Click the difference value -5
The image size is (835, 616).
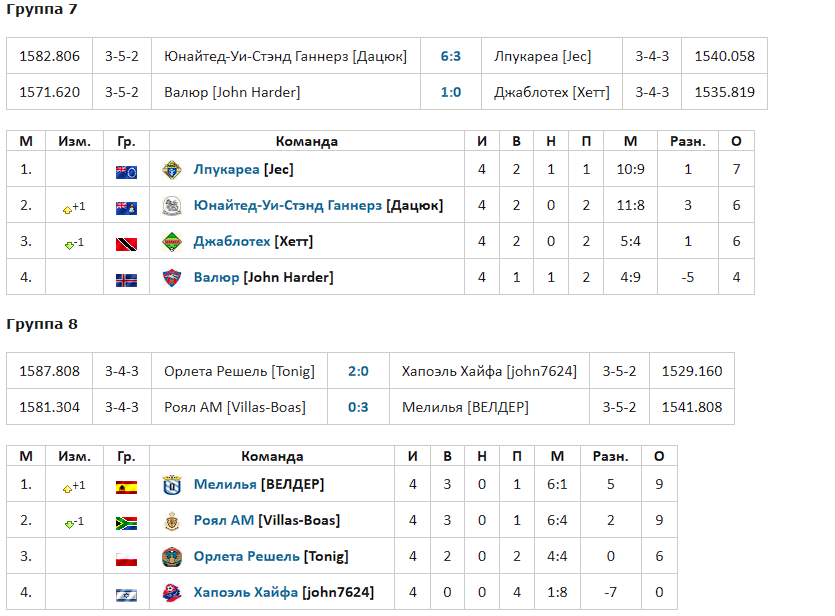tap(687, 277)
